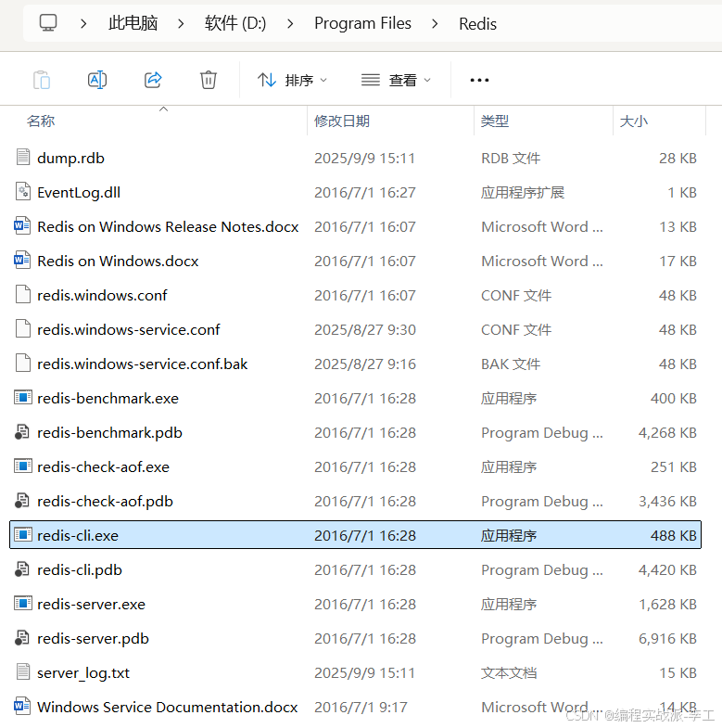The width and height of the screenshot is (722, 728).
Task: Click 2025/9/9 15:11 date of dump.rdb
Action: point(365,159)
